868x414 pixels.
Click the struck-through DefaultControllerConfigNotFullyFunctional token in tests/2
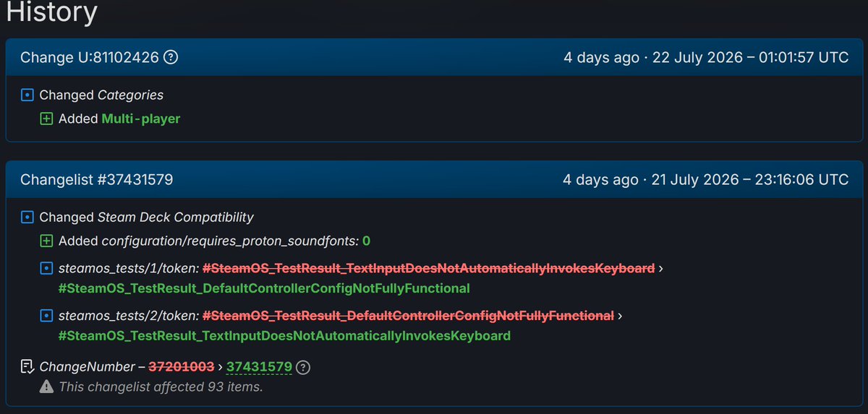[409, 316]
